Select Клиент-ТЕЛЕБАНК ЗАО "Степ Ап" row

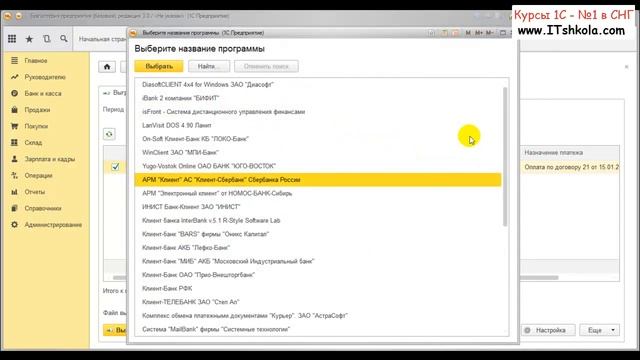point(318,302)
